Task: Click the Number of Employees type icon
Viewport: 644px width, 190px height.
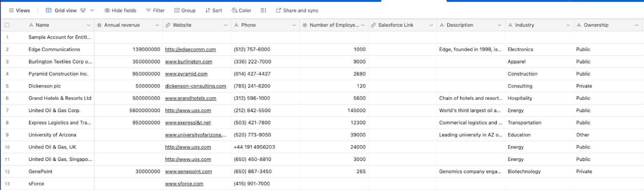Action: [305, 25]
